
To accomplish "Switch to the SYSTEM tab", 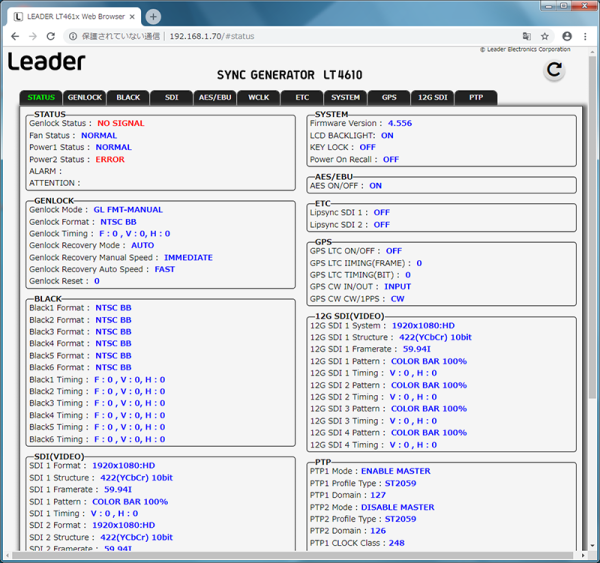I will [346, 98].
